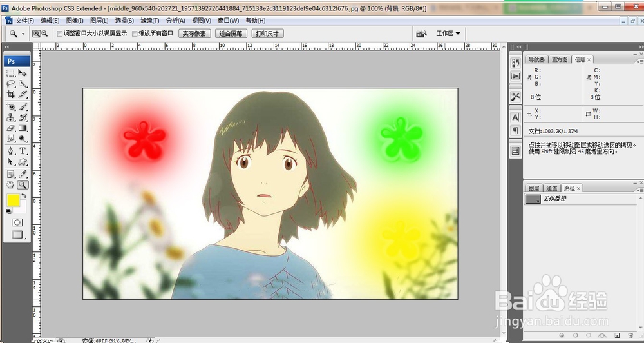Select the History Brush tool
This screenshot has width=644, height=343.
(23, 117)
